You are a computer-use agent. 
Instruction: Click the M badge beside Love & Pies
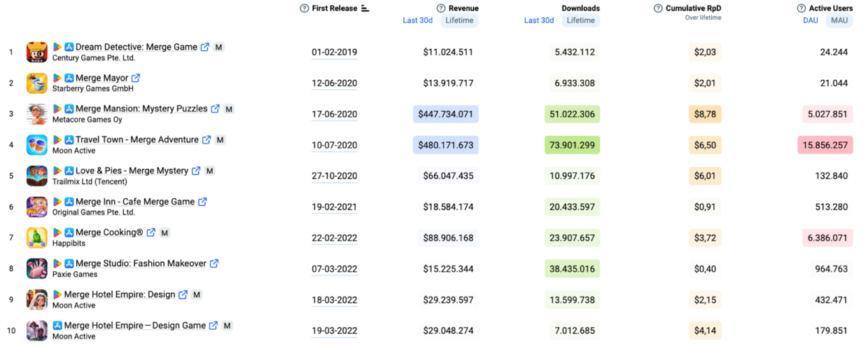209,171
